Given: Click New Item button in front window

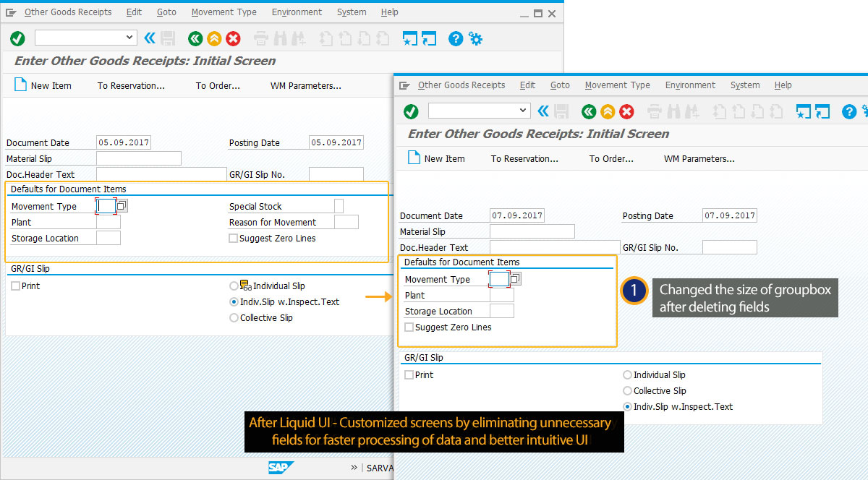Looking at the screenshot, I should tap(436, 158).
